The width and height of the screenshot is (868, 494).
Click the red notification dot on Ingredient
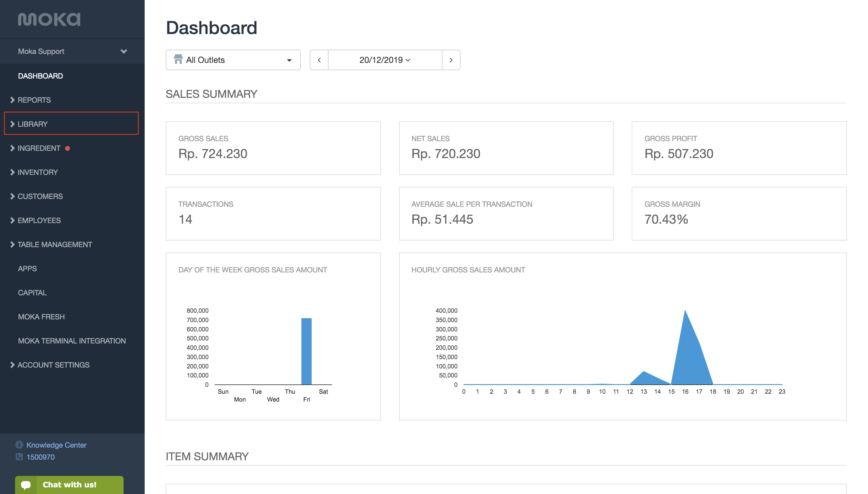coord(68,148)
